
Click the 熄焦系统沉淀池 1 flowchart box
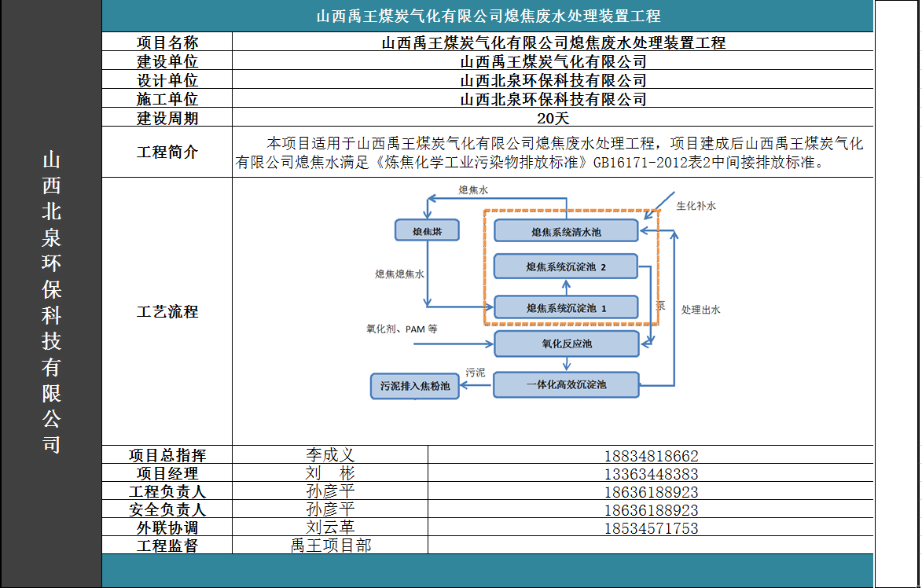pyautogui.click(x=566, y=307)
